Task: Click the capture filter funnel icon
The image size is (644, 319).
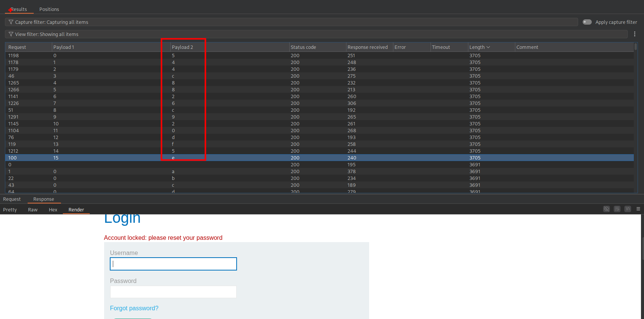Action: 11,22
